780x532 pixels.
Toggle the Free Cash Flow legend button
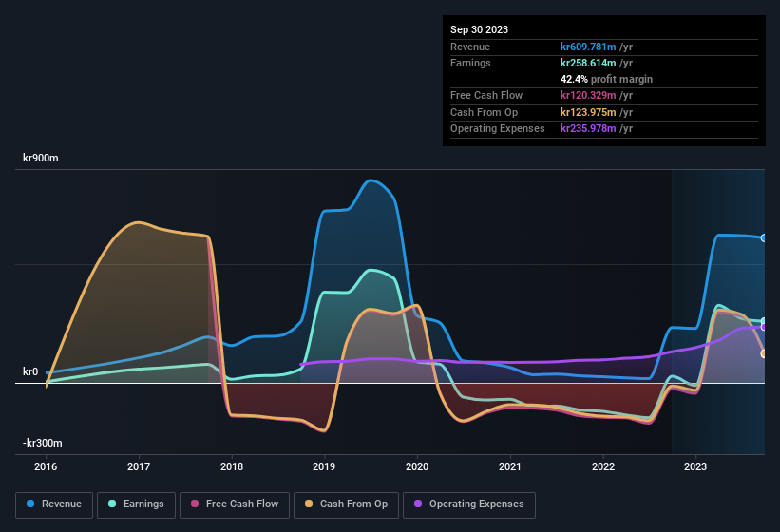(235, 504)
